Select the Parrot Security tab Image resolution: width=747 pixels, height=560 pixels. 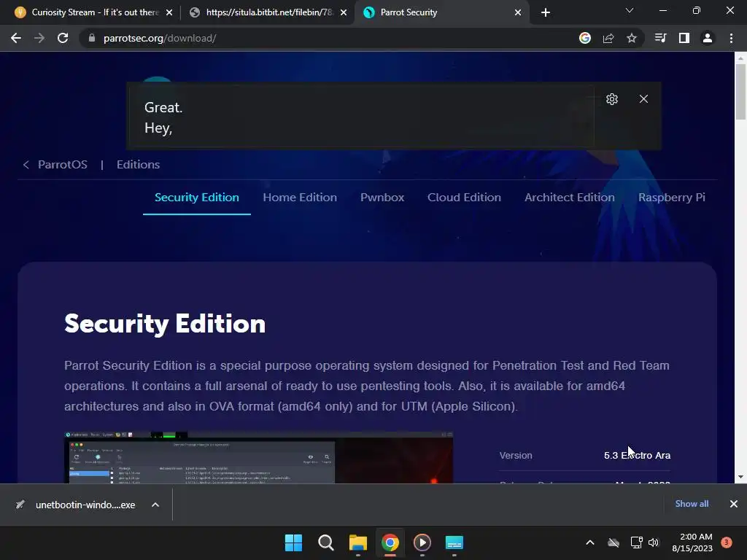click(443, 12)
